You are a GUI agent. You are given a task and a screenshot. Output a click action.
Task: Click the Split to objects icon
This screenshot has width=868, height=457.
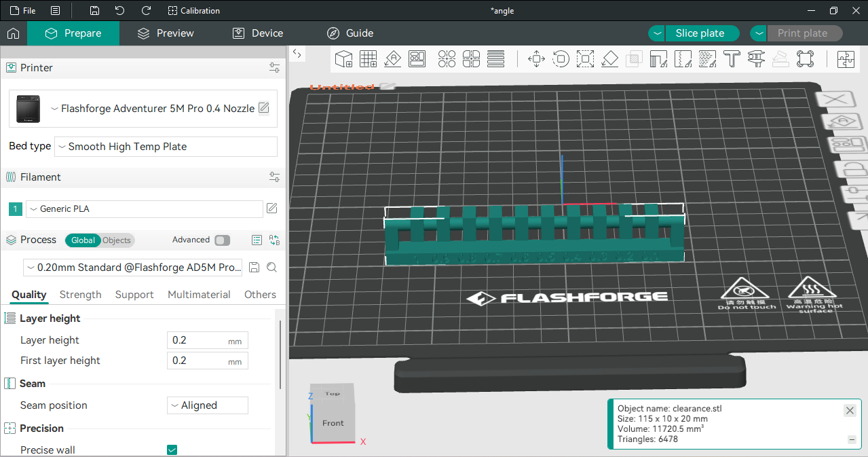click(447, 59)
